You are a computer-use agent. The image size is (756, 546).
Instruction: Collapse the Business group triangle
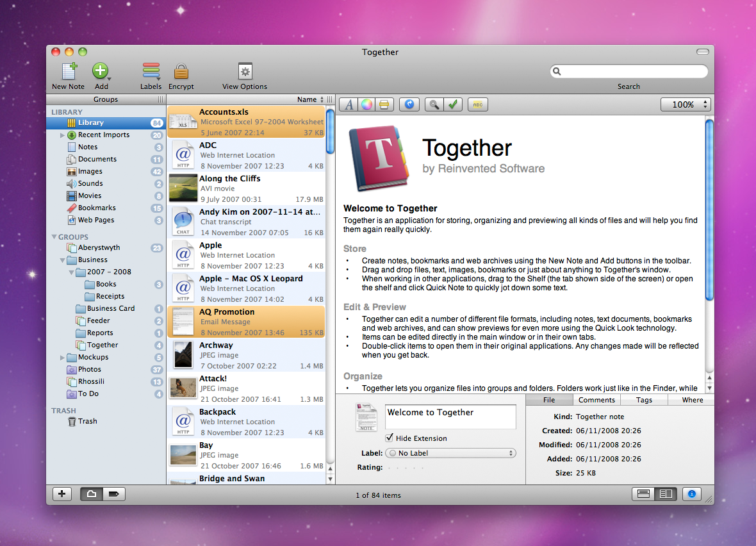[62, 260]
